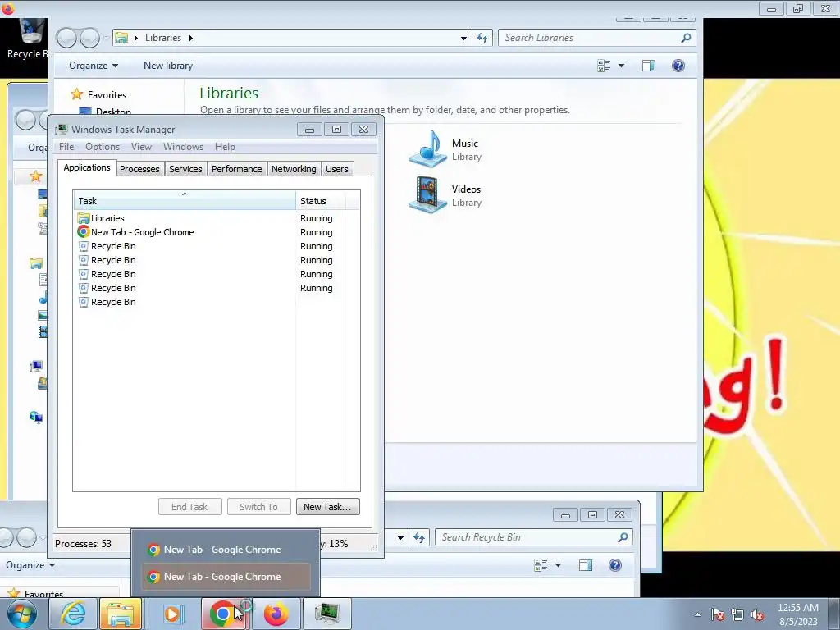Select the Task Manager taskbar icon

point(326,614)
